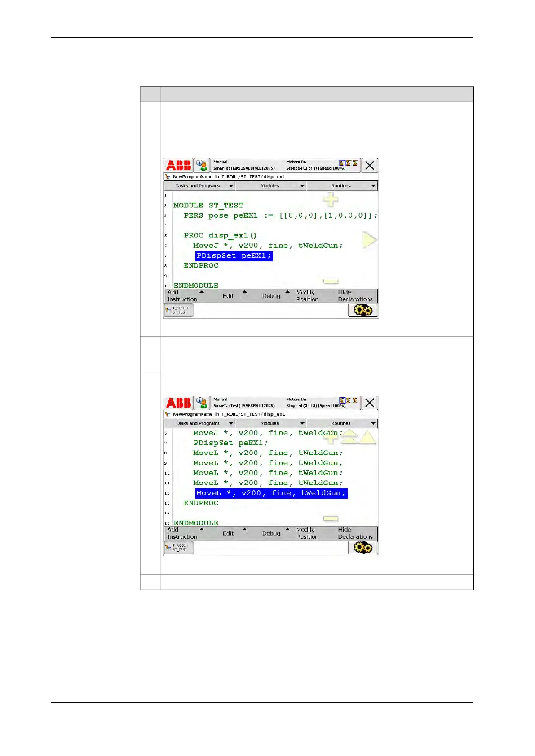
Task: Click the single scroll-up arrow in MoveL screen
Action: pos(367,437)
